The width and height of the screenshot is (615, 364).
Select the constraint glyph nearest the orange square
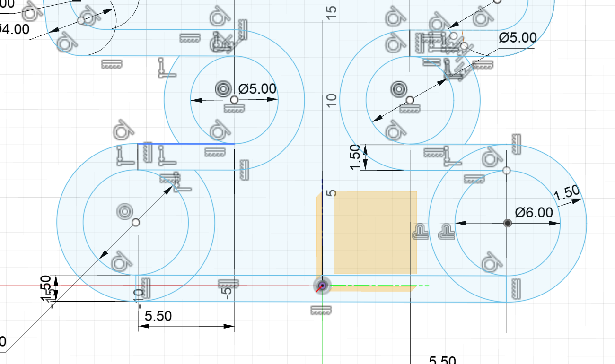click(421, 232)
